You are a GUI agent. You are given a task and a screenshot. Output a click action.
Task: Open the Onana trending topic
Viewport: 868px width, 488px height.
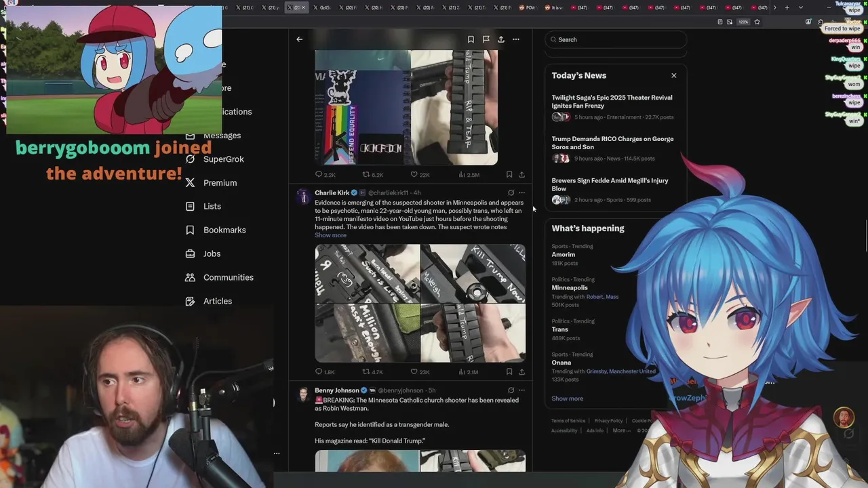[561, 363]
